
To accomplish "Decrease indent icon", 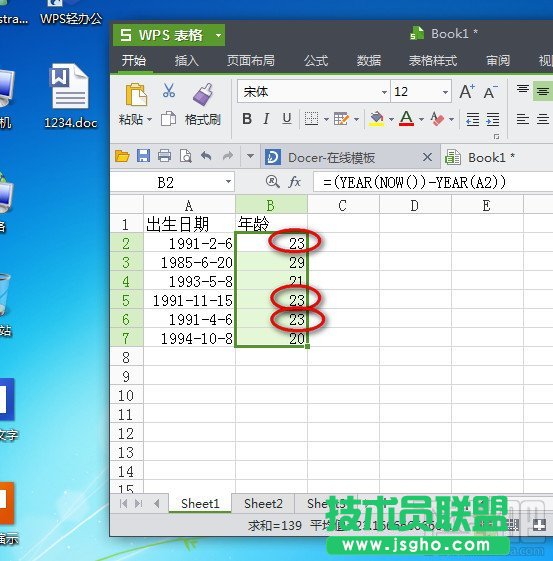I will [x=473, y=119].
